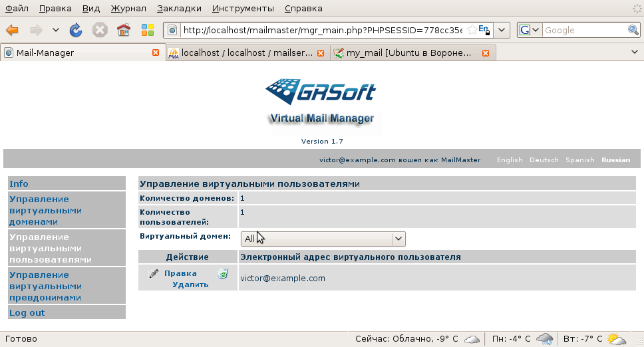Close the localhost phpMyAdmin tab

coord(321,53)
